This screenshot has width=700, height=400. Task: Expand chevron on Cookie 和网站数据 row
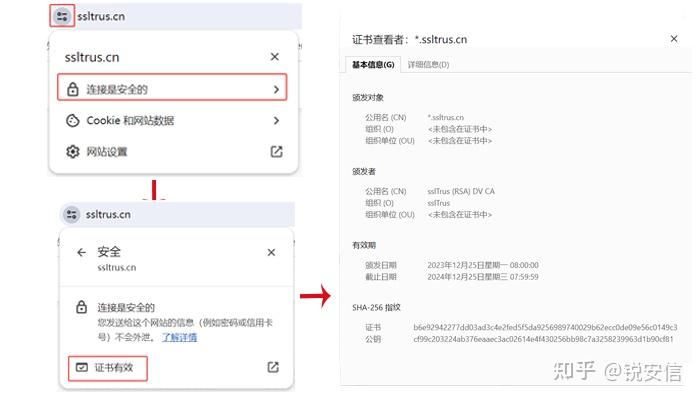[276, 121]
